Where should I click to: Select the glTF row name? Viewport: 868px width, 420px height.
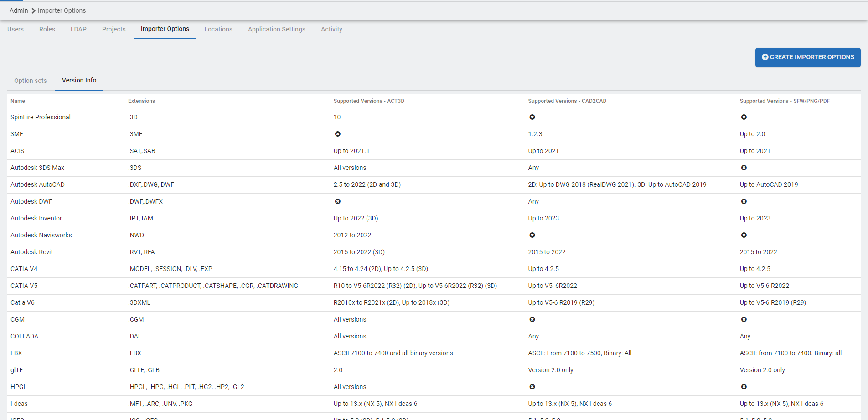[17, 370]
